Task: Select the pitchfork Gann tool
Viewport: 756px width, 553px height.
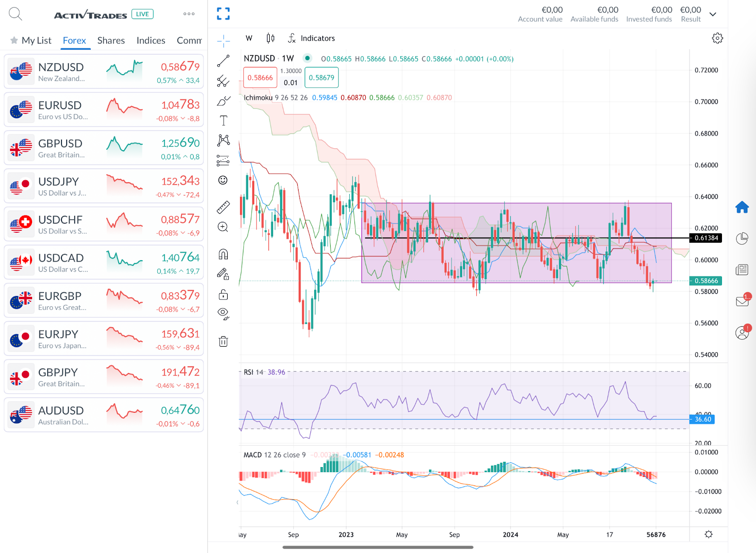Action: point(223,81)
